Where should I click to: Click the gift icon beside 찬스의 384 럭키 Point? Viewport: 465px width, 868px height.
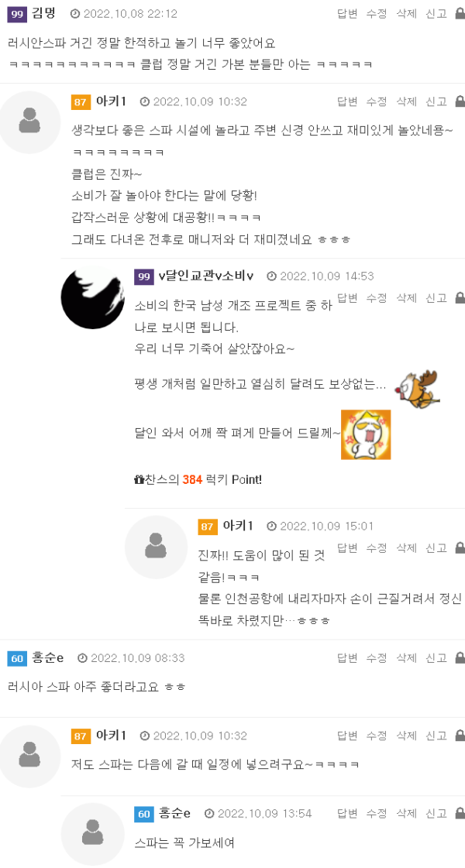point(139,479)
